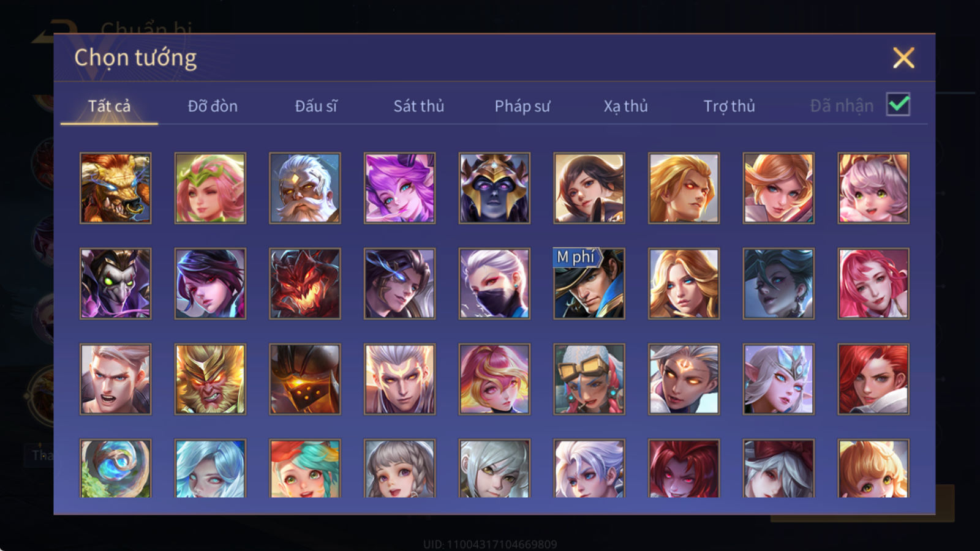
Task: Toggle the Đã nhận checkbox
Action: click(899, 105)
